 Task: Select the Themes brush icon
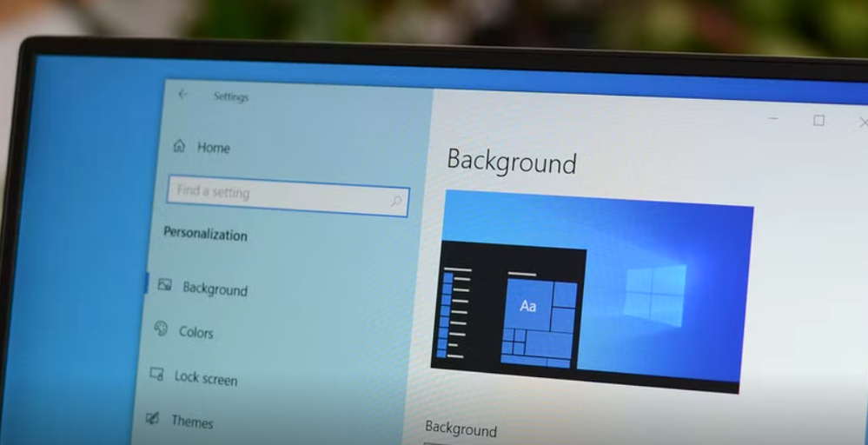(152, 418)
